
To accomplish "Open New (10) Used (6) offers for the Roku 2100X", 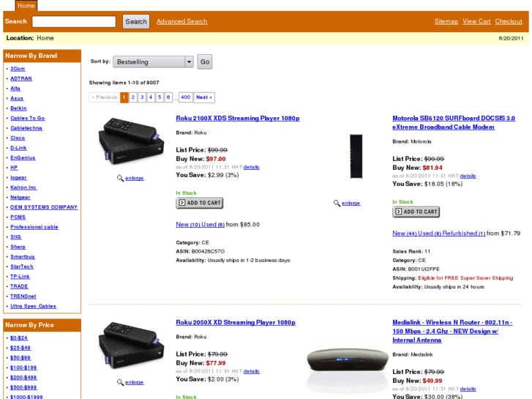I will tap(201, 225).
